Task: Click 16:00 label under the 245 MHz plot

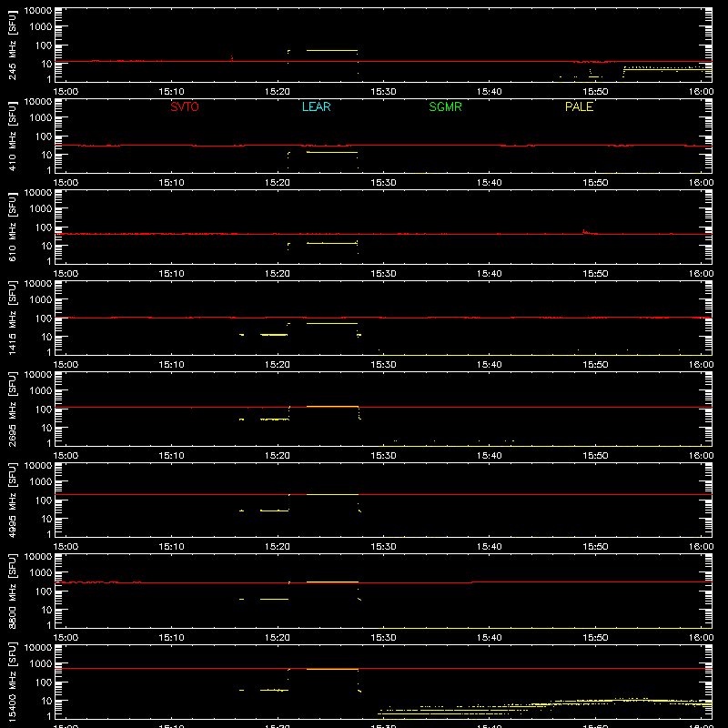Action: click(x=701, y=92)
